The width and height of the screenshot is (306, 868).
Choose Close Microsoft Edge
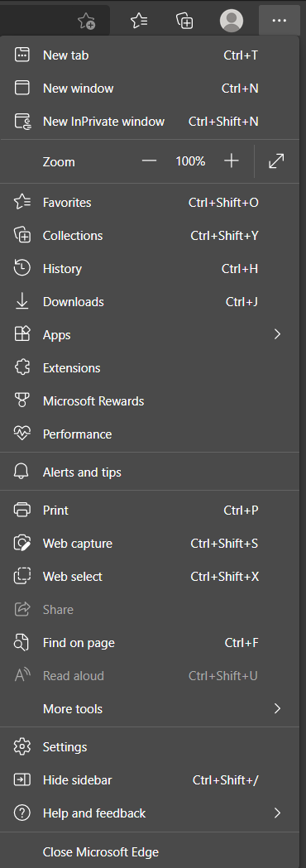153,852
